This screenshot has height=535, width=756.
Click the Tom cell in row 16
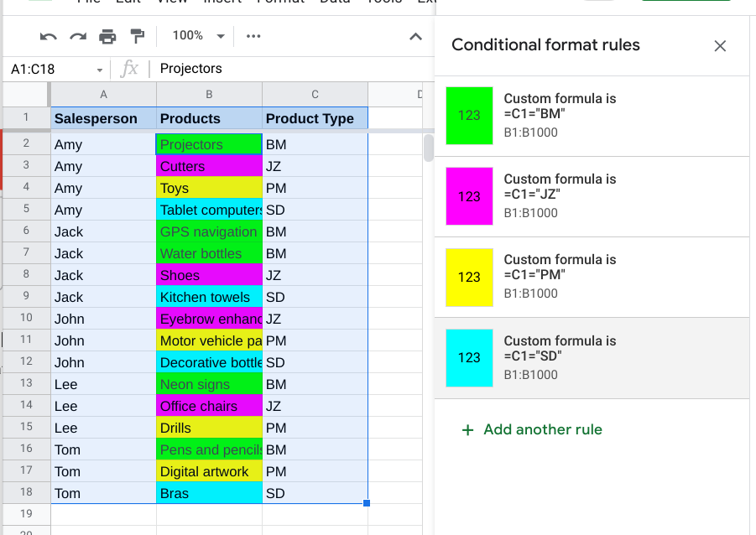tap(104, 449)
